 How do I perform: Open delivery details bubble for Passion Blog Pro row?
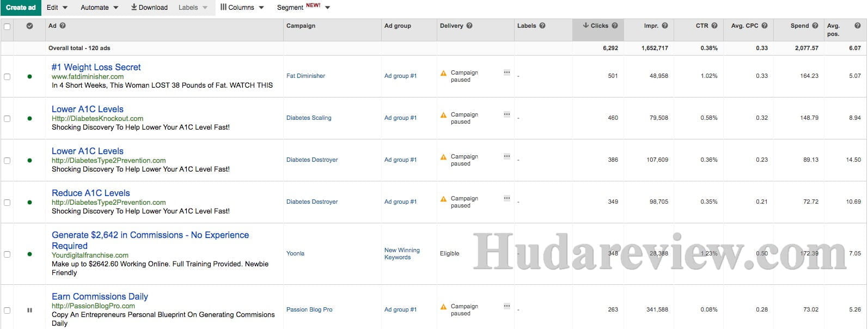coord(507,306)
